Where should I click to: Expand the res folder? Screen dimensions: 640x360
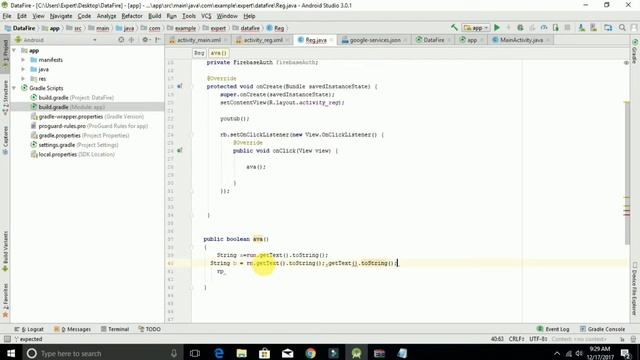[23, 79]
